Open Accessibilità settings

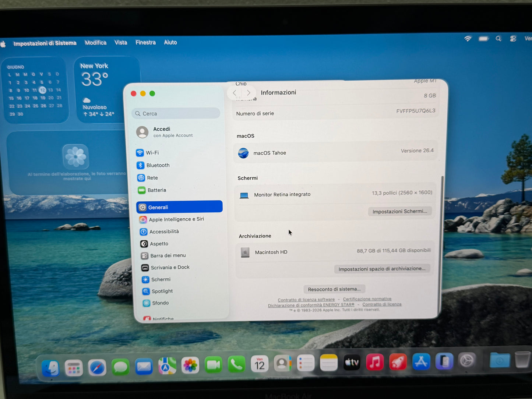pyautogui.click(x=159, y=232)
